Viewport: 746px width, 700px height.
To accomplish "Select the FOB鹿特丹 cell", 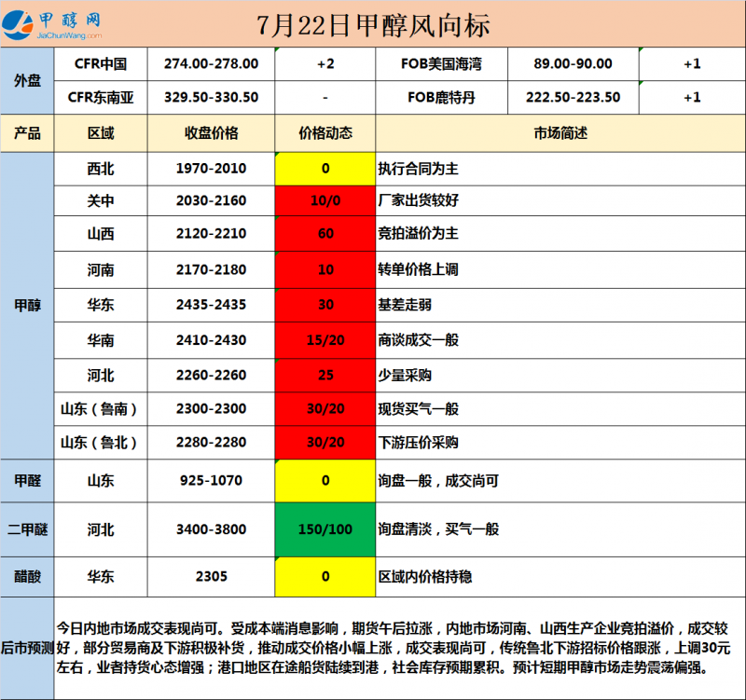I will pos(441,98).
